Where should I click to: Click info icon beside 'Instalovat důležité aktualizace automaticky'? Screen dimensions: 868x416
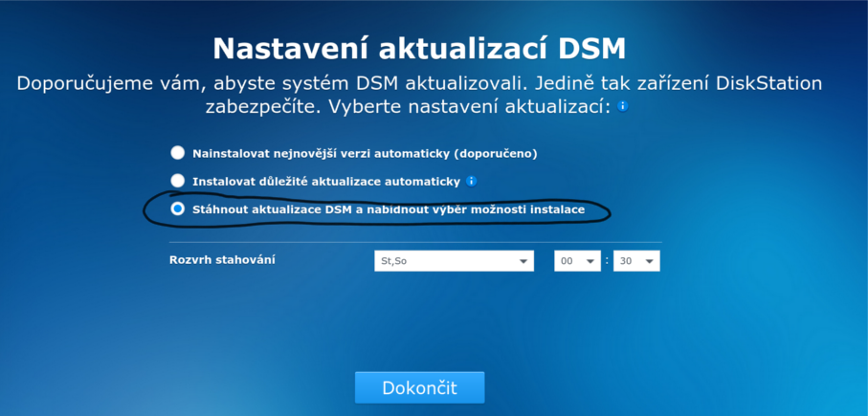coord(471,181)
